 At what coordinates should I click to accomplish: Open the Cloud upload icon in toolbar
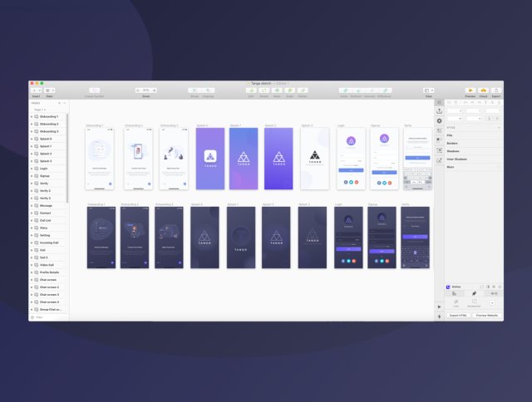(x=483, y=91)
